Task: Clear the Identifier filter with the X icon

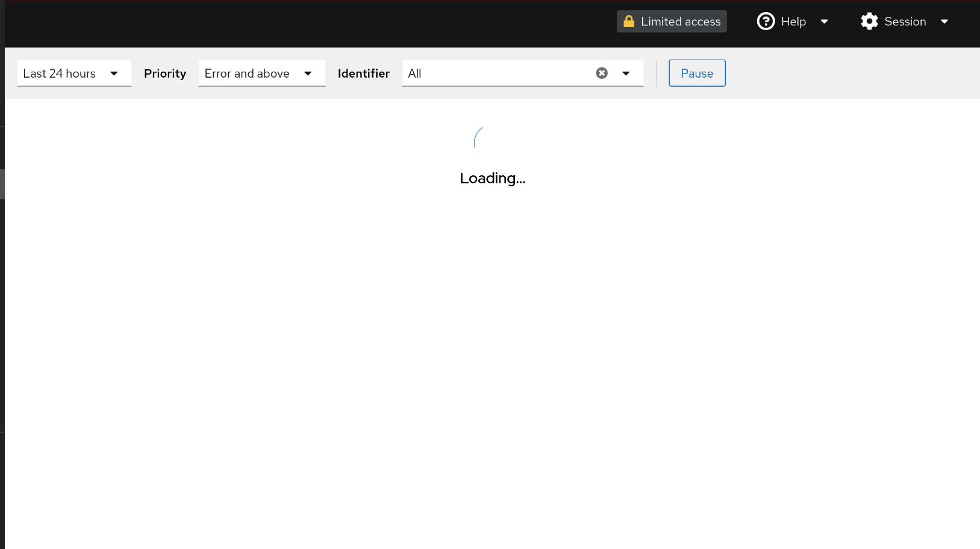Action: 602,73
